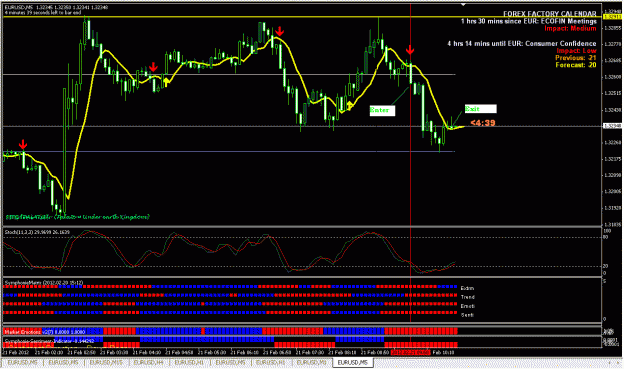
Task: Switch to the EURUSD,H4 chart tab
Action: [148, 363]
